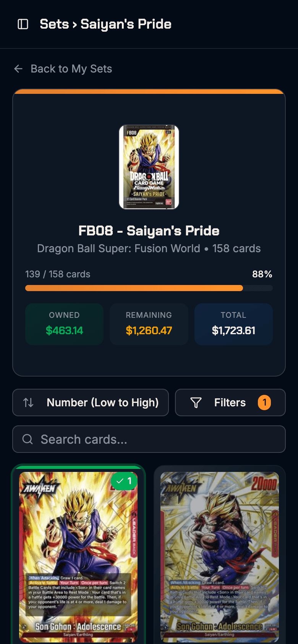Click the funnel filter icon
The width and height of the screenshot is (298, 644).
click(196, 402)
